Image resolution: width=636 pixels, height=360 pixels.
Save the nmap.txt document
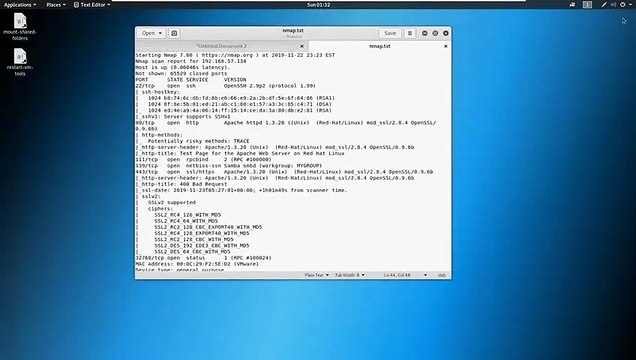(390, 33)
